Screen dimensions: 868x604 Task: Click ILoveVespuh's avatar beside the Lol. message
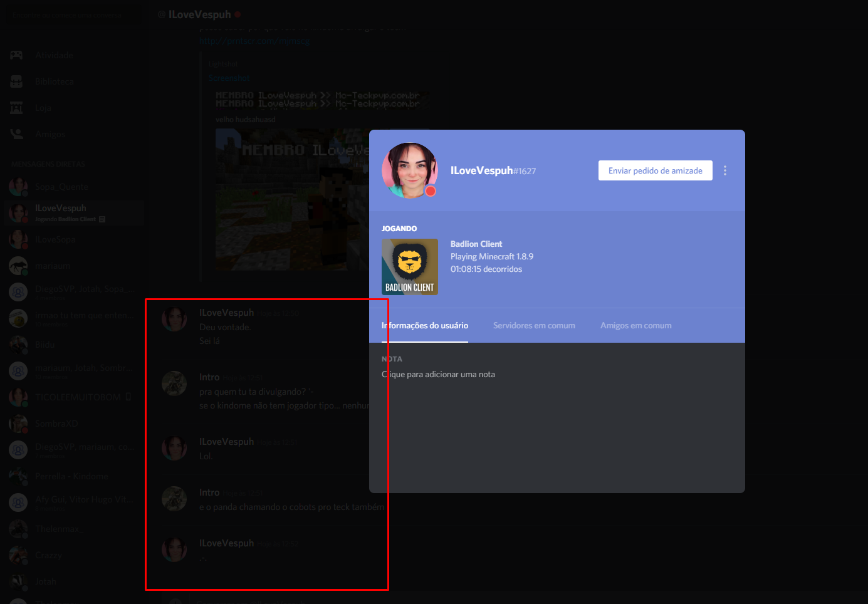[174, 448]
